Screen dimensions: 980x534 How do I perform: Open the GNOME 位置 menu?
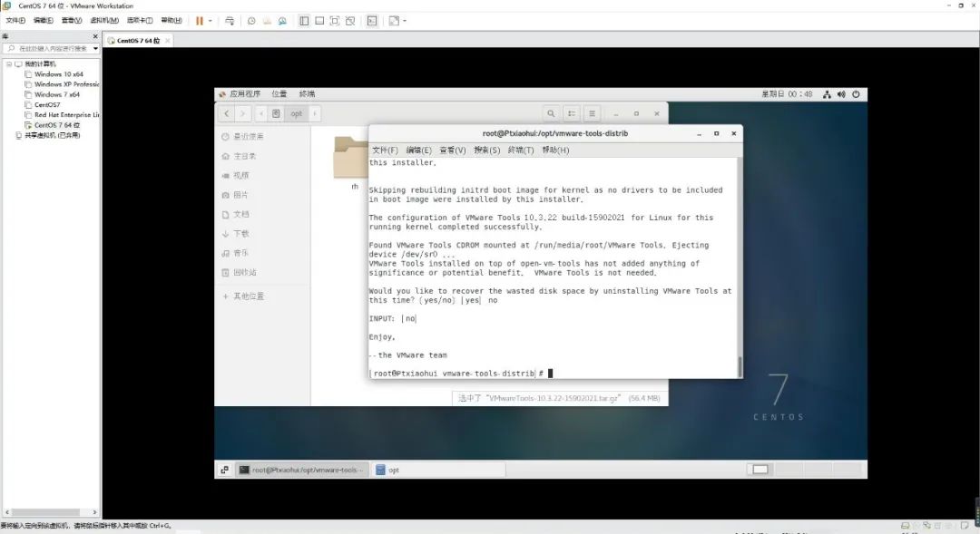[279, 94]
